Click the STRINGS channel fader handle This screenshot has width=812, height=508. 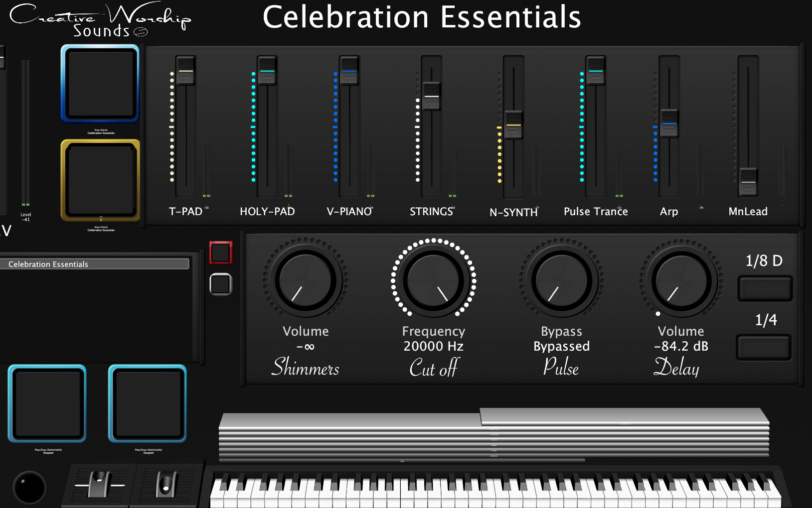[x=432, y=96]
